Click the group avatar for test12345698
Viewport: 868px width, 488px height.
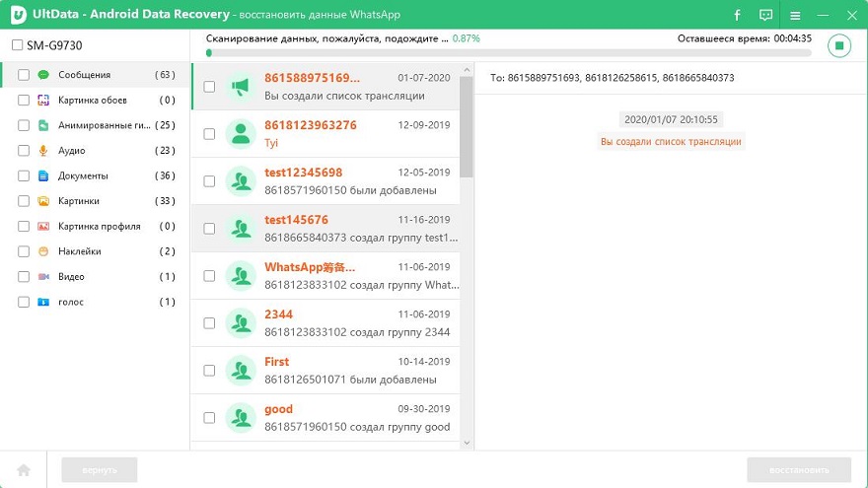coord(241,181)
